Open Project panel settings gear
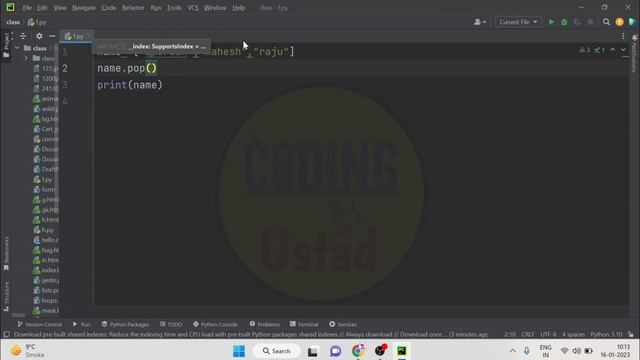Viewport: 640px width, 360px height. [39, 36]
